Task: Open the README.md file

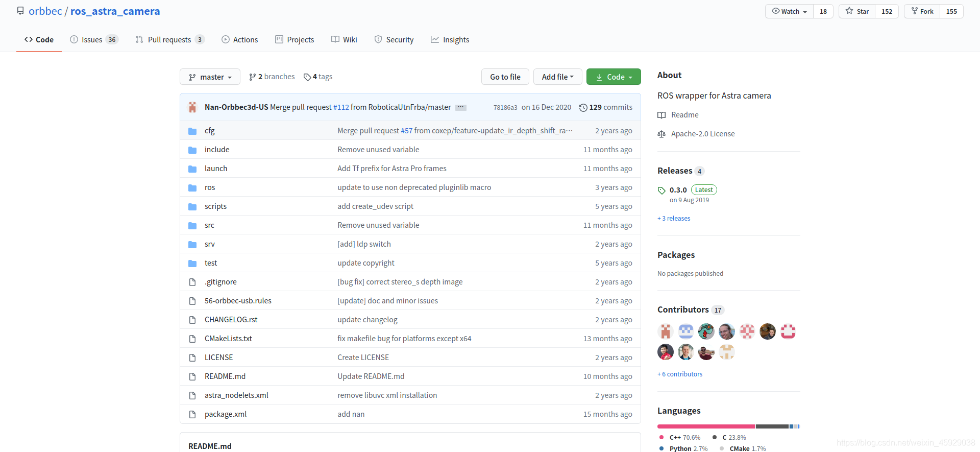Action: coord(225,376)
